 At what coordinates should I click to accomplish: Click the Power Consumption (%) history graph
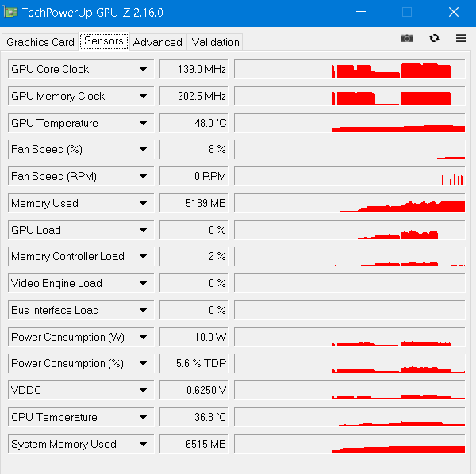(350, 363)
